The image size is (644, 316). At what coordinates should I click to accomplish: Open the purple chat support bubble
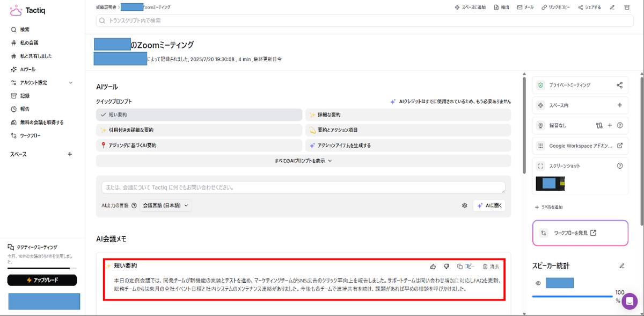coord(630,301)
